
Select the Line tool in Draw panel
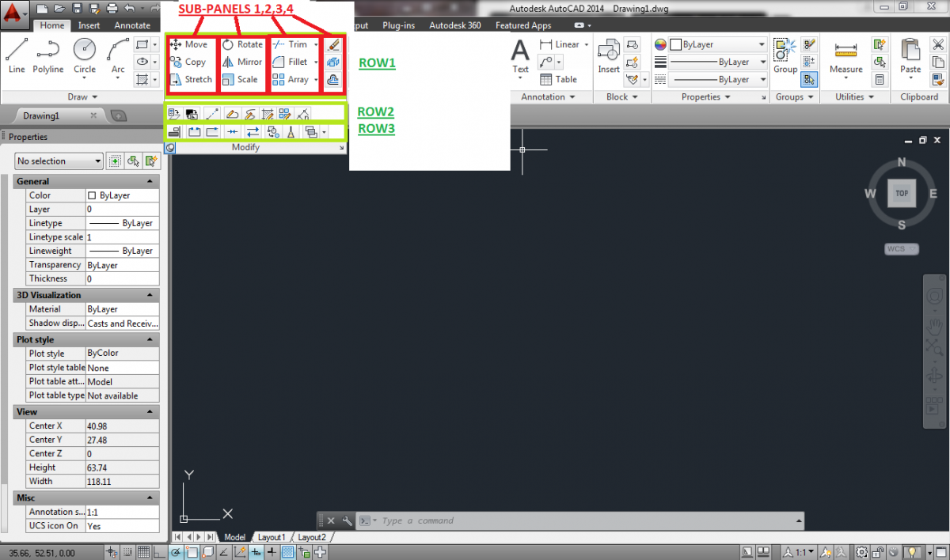(x=17, y=55)
